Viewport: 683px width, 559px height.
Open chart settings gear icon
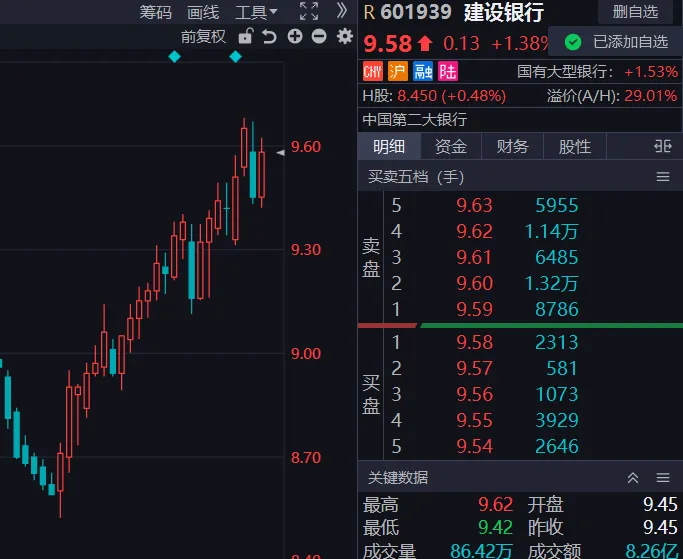click(345, 36)
